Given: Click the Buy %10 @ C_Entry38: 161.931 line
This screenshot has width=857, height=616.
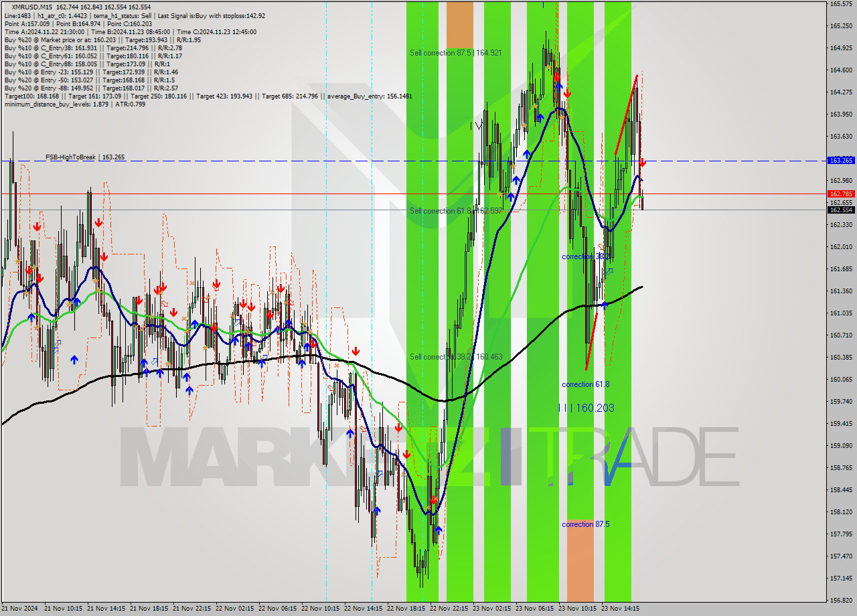Looking at the screenshot, I should [93, 48].
